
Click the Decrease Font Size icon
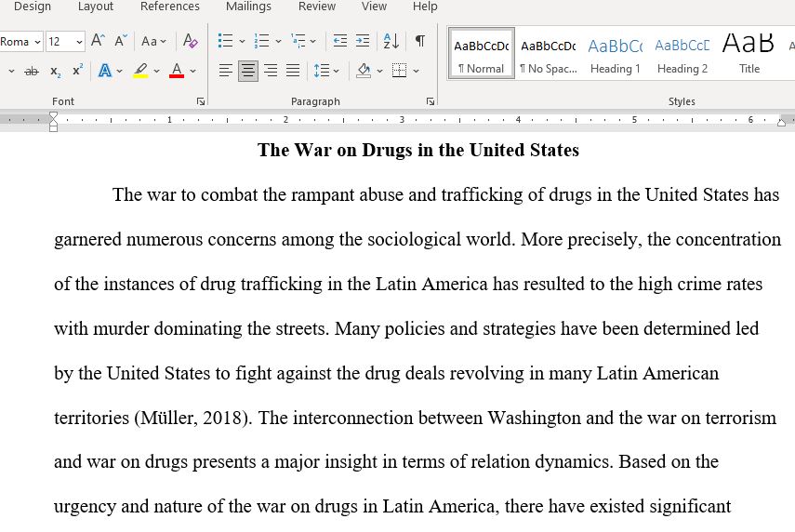pos(121,41)
